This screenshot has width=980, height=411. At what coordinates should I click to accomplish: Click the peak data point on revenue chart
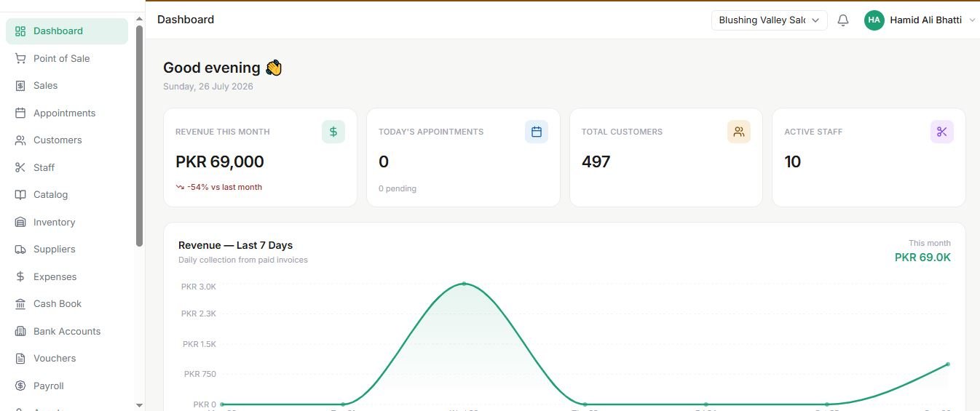click(464, 284)
